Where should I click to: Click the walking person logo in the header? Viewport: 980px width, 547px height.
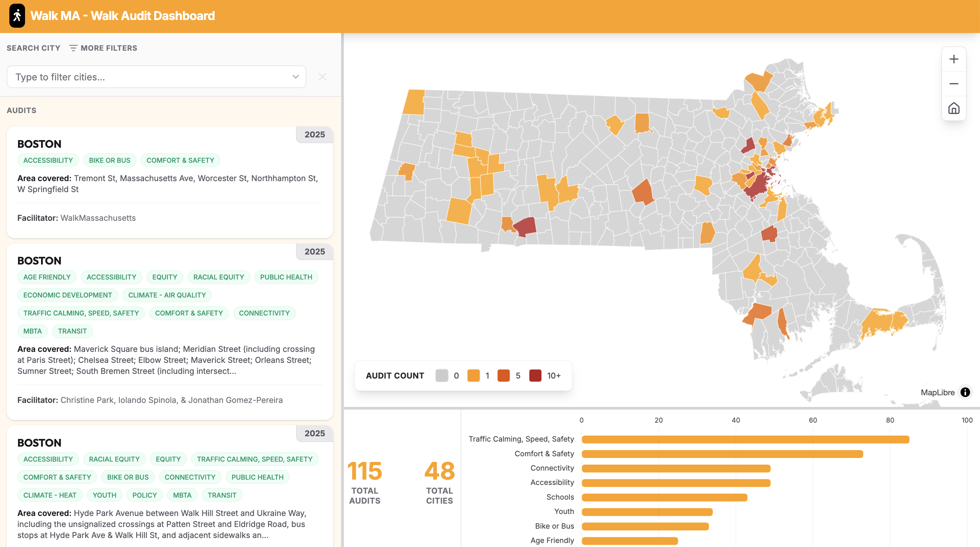pyautogui.click(x=16, y=16)
